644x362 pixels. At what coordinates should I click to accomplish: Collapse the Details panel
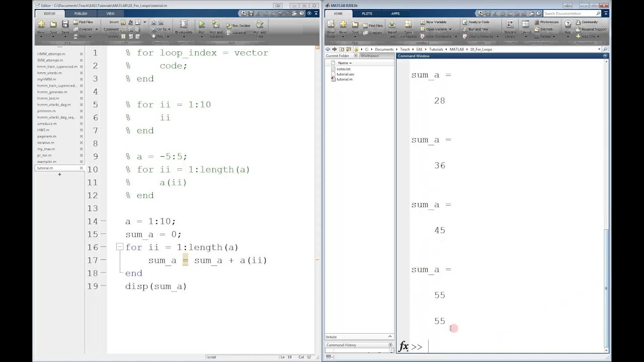(x=390, y=337)
